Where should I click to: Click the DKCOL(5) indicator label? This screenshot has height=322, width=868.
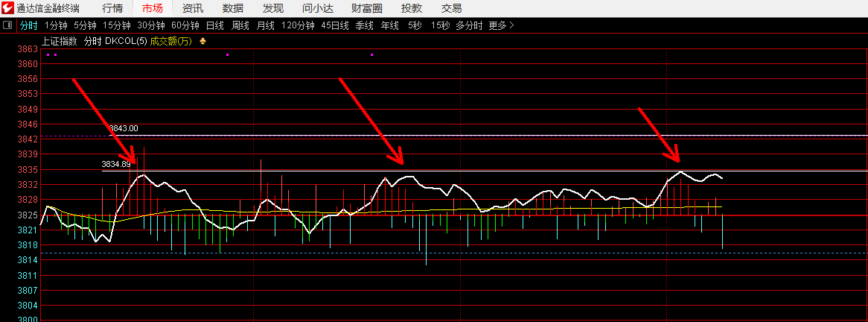[126, 41]
